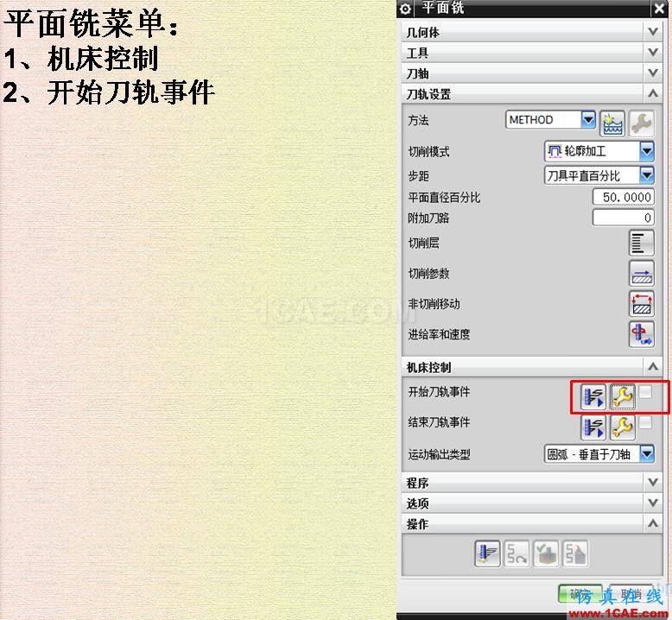Viewport: 672px width, 620px height.
Task: Open the 进给率和速度 feeds and speeds icon
Action: click(642, 334)
